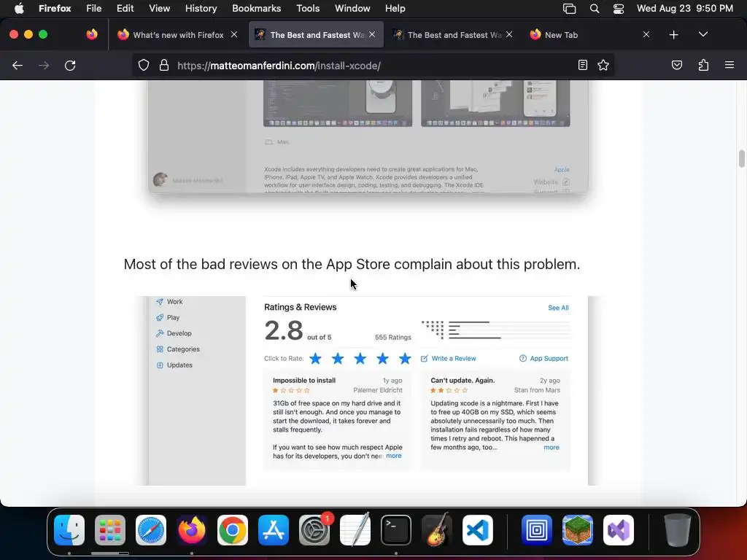Open TextEdit from the Dock
747x560 pixels.
tap(355, 529)
